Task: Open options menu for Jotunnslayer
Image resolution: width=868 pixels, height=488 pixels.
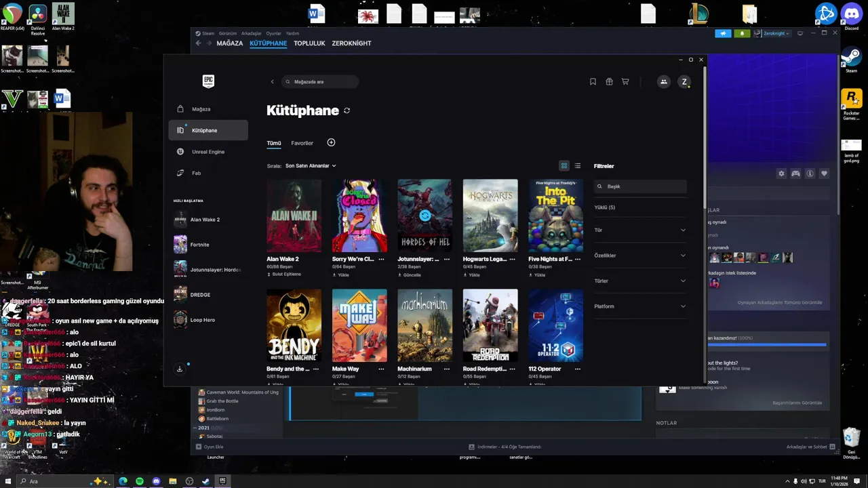Action: pyautogui.click(x=446, y=259)
